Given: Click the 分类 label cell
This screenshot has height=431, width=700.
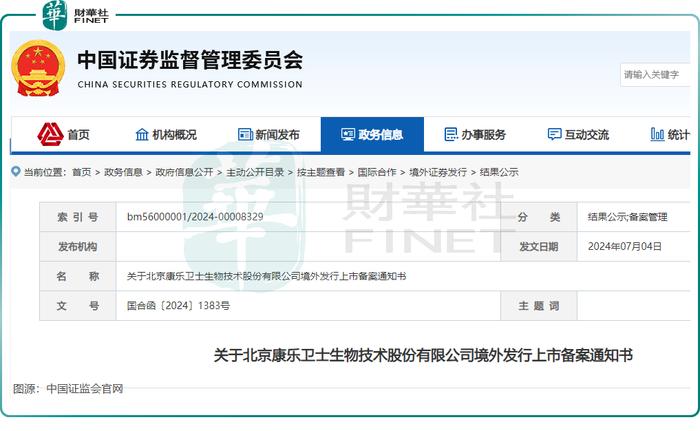Looking at the screenshot, I should point(539,217).
